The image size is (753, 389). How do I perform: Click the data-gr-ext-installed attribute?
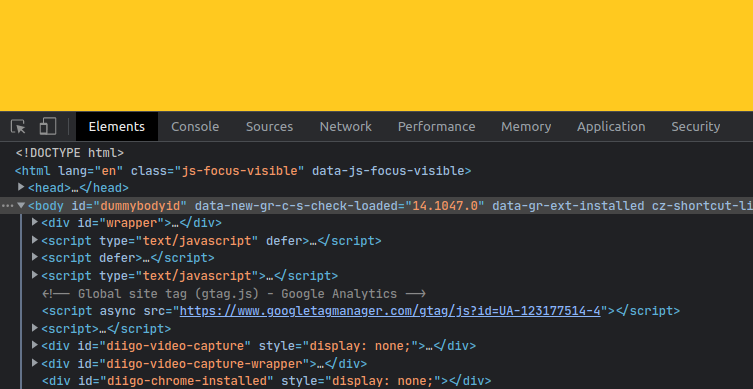point(568,206)
